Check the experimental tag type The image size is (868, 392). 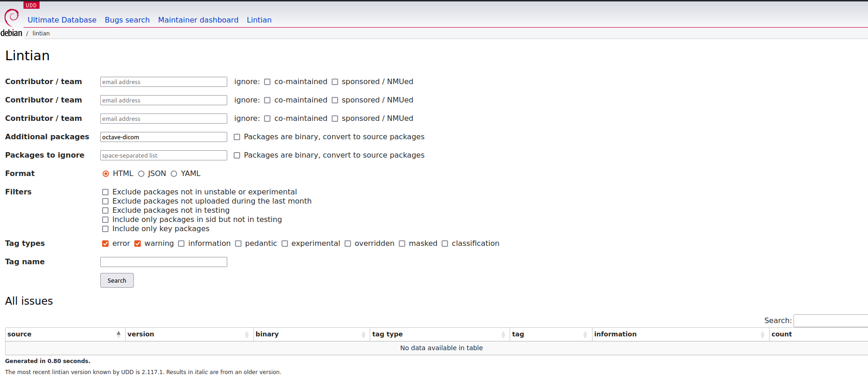click(x=285, y=244)
